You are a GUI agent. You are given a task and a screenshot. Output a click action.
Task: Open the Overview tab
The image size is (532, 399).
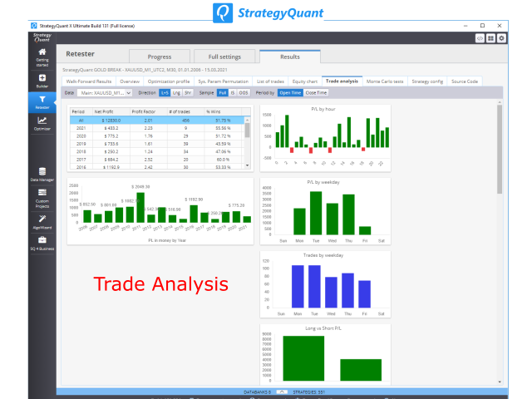point(130,81)
